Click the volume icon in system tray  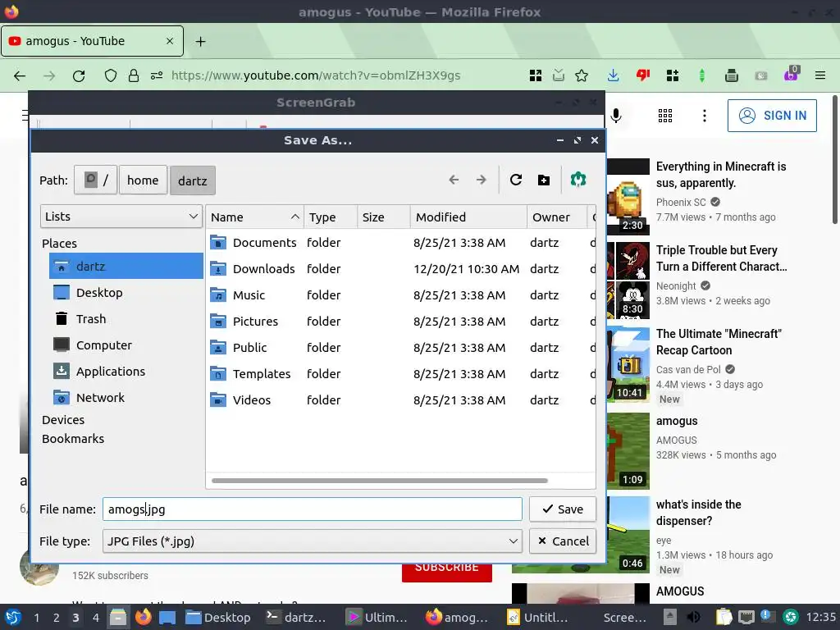pyautogui.click(x=693, y=617)
